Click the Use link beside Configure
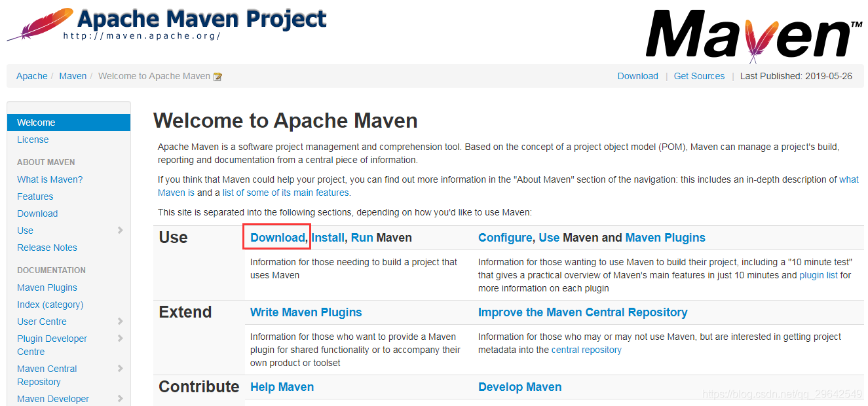868x406 pixels. (x=549, y=238)
